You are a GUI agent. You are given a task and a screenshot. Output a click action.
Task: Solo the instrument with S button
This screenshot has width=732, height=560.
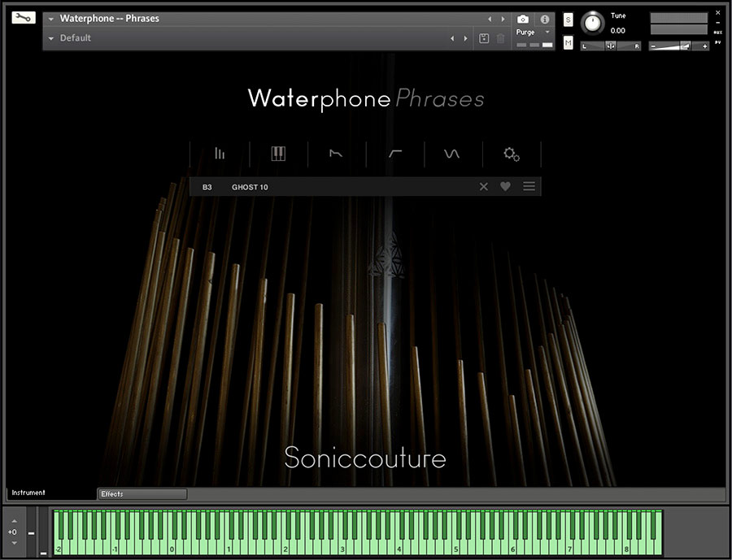[568, 20]
